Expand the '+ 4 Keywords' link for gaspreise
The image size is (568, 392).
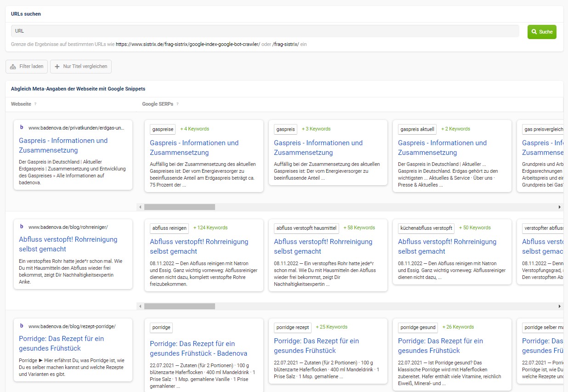pos(194,129)
